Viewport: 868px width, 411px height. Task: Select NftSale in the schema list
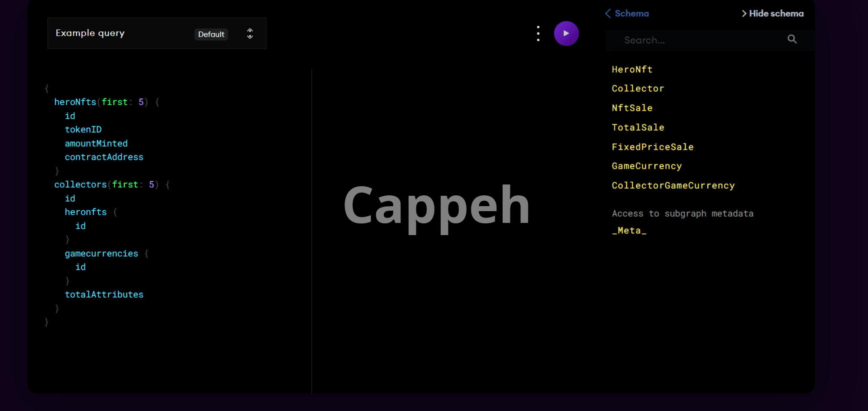coord(632,108)
